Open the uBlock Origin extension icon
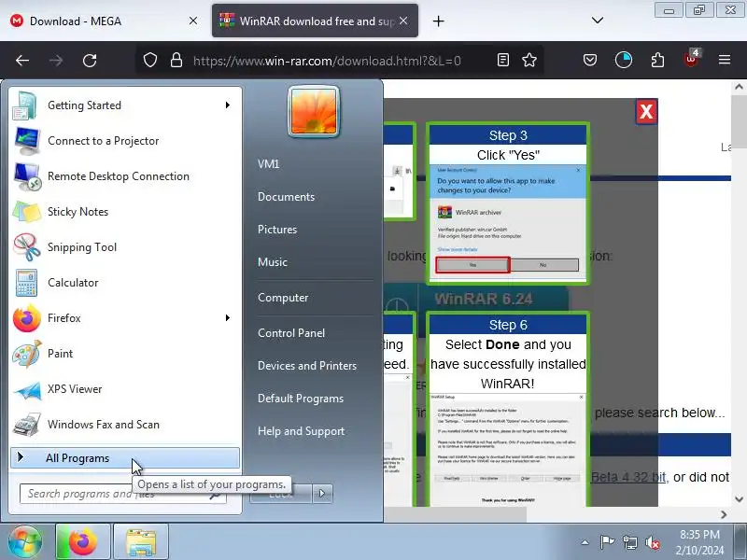Viewport: 747px width, 560px height. [x=691, y=59]
